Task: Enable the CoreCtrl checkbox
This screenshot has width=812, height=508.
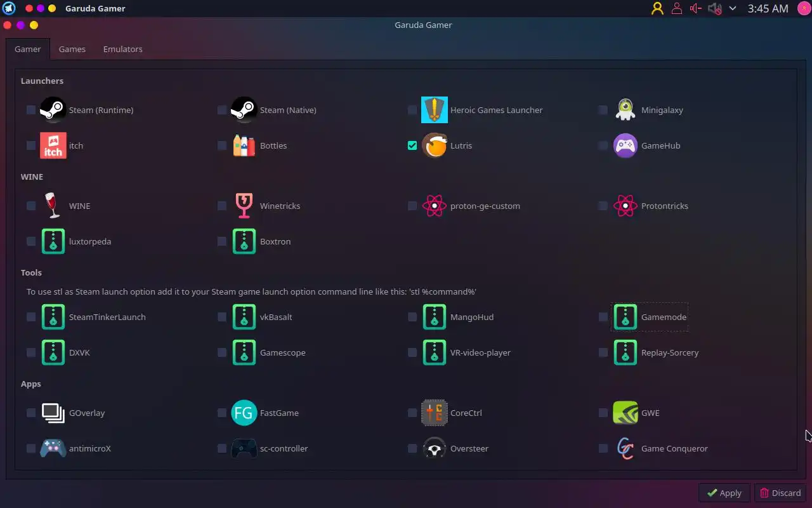Action: click(412, 413)
